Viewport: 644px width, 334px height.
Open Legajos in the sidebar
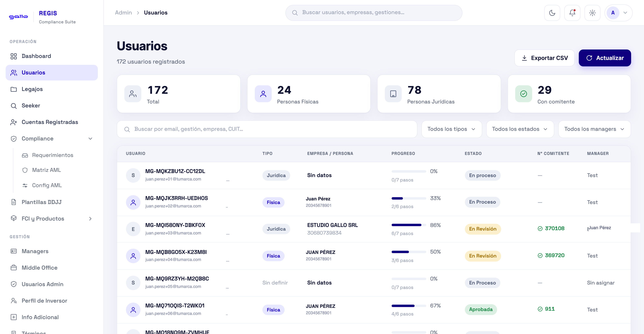(x=52, y=89)
